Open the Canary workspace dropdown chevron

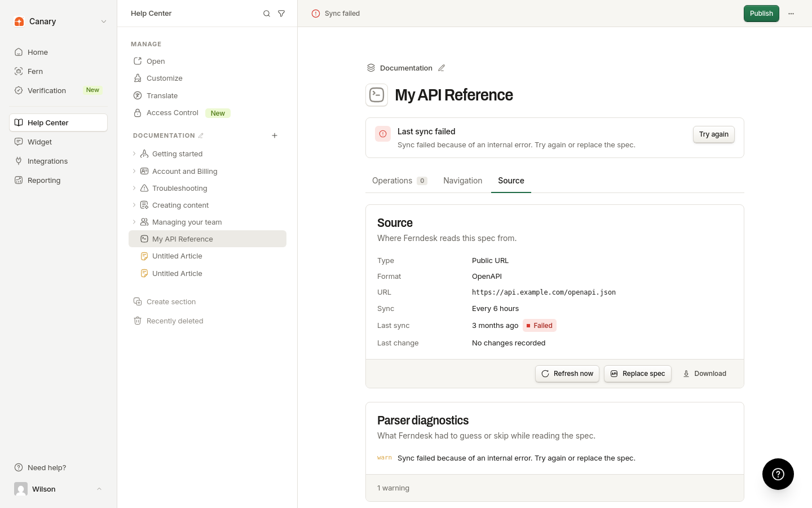click(104, 21)
